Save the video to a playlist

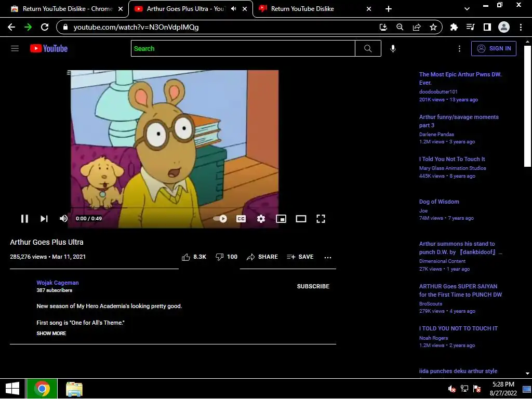tap(300, 257)
